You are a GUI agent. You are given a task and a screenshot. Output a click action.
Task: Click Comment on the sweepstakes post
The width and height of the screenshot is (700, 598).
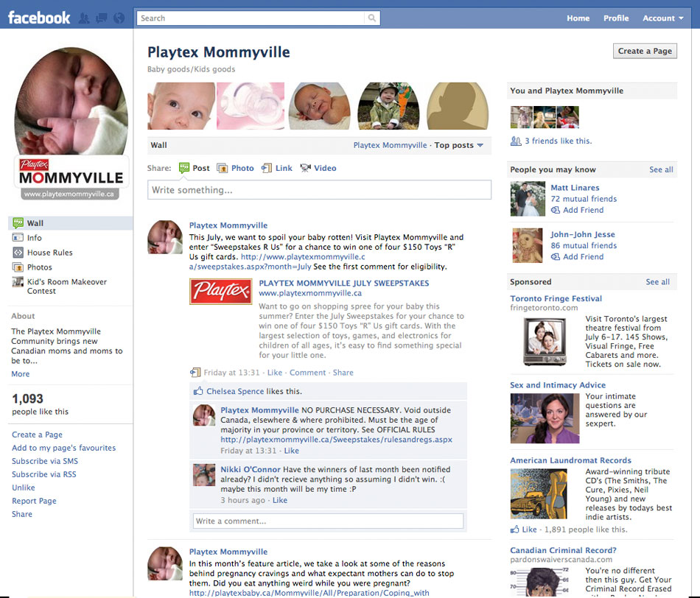[x=307, y=373]
